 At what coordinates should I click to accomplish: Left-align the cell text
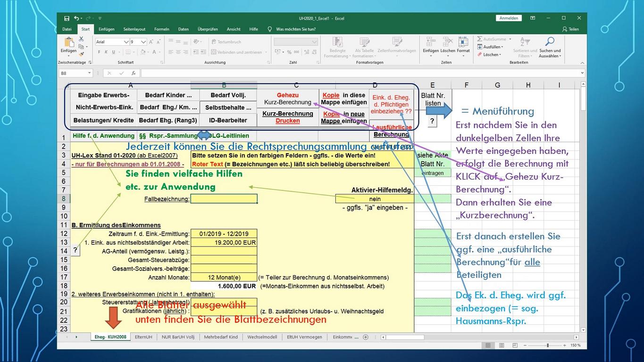(171, 52)
